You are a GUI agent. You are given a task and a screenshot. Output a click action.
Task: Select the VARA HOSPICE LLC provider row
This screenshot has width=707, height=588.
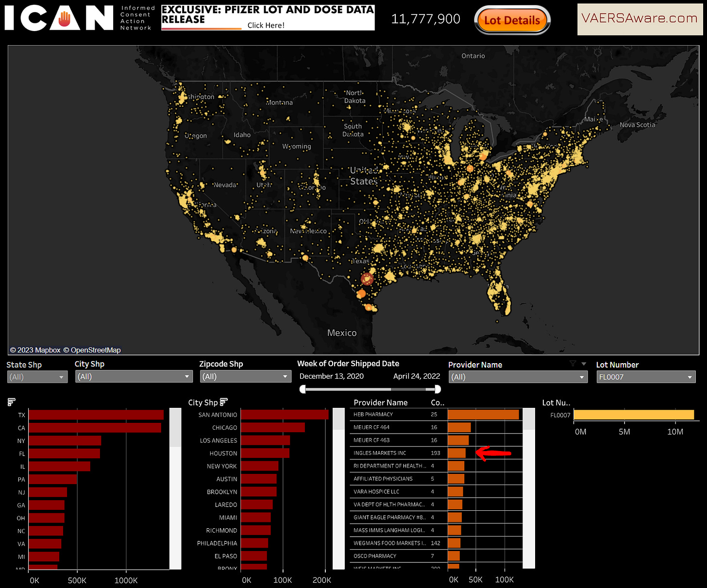point(436,492)
